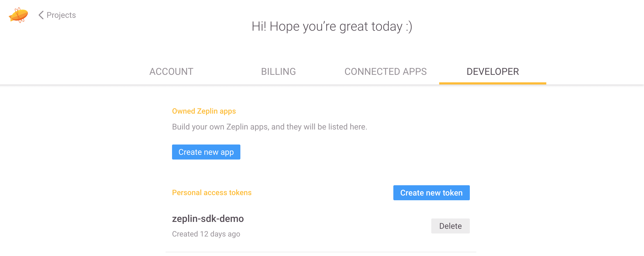
Task: Click the DEVELOPER tab
Action: point(493,72)
